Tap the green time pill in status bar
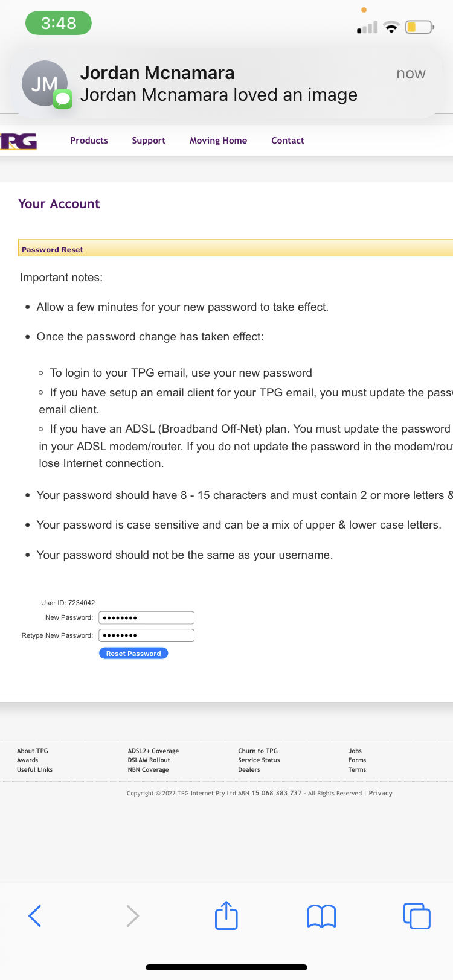This screenshot has height=980, width=453. tap(59, 23)
